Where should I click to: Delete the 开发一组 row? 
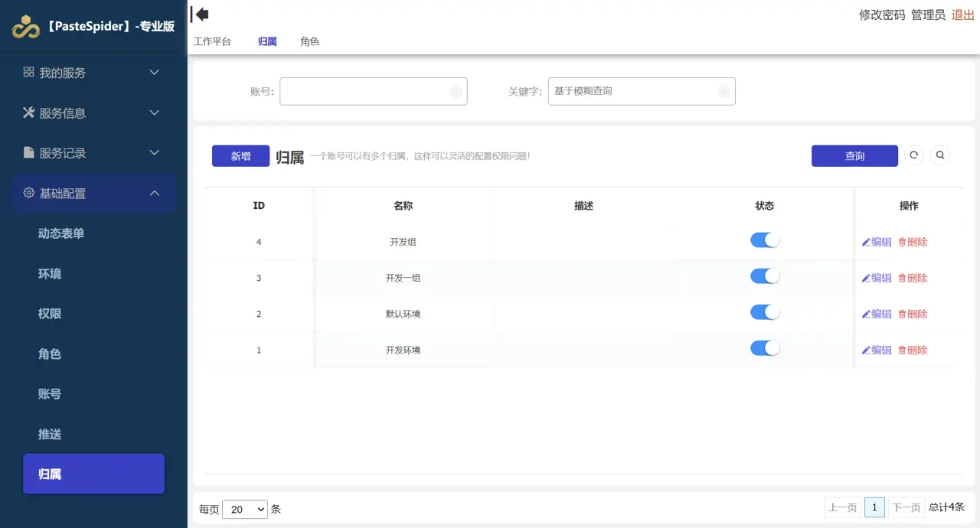tap(913, 278)
